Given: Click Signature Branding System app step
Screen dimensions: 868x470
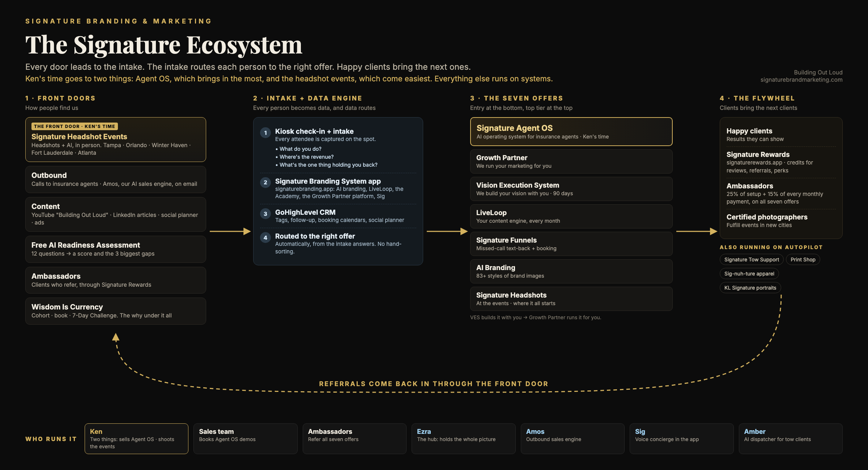Looking at the screenshot, I should coord(338,188).
